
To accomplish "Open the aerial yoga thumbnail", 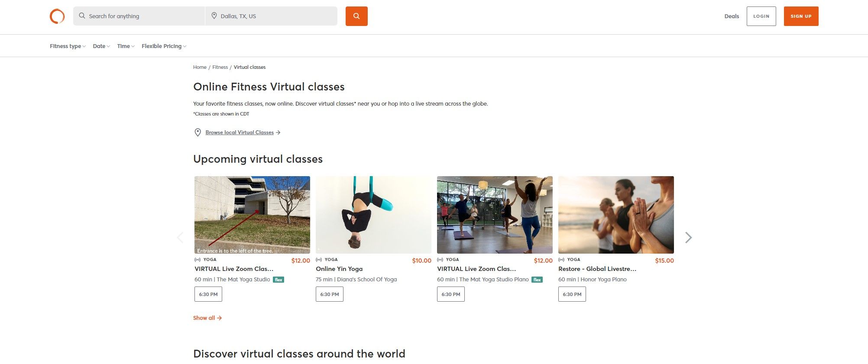I will [x=373, y=215].
